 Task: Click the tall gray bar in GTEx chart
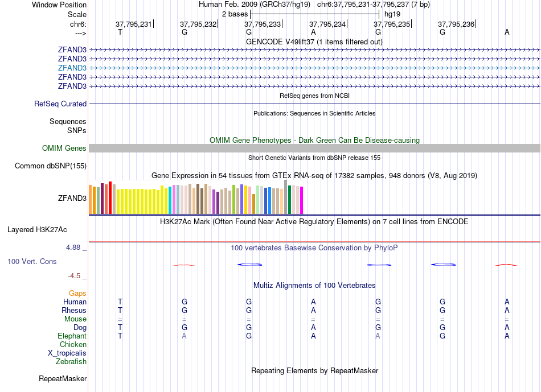tap(286, 197)
